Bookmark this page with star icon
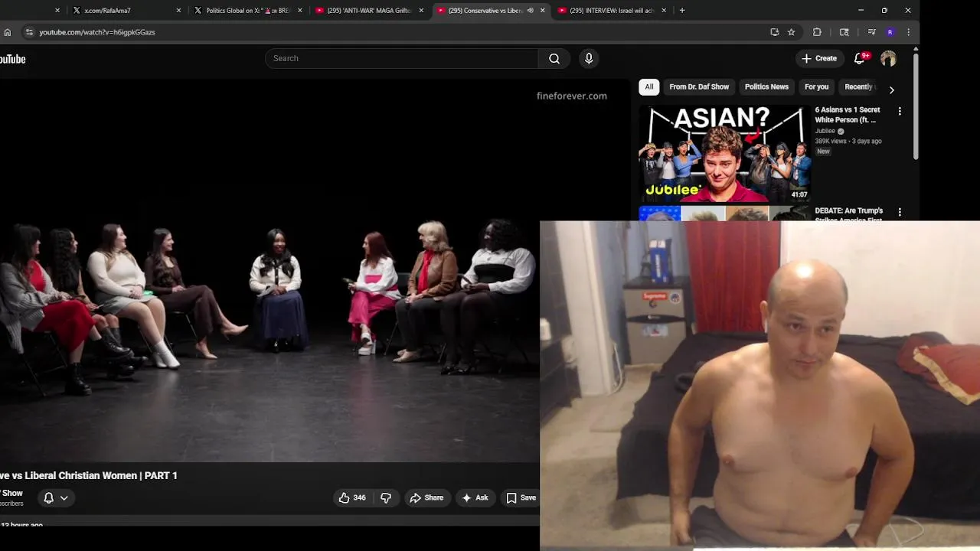The width and height of the screenshot is (980, 551). point(791,32)
